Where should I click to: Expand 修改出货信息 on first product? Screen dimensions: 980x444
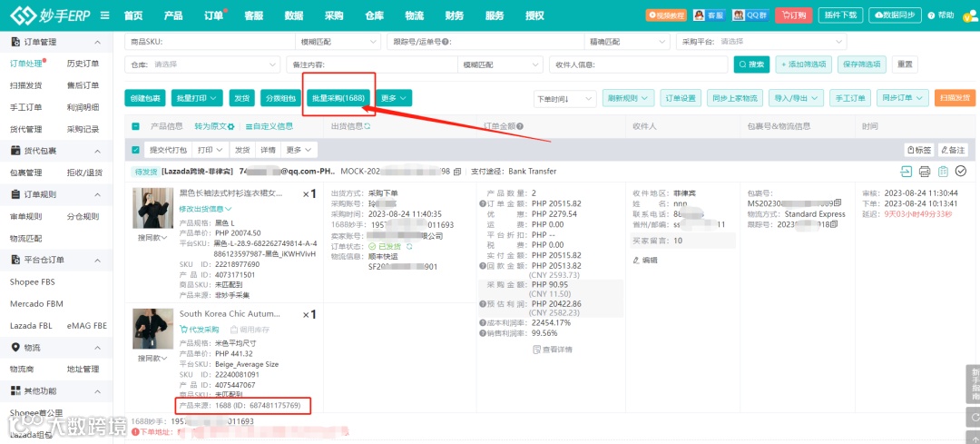click(206, 208)
